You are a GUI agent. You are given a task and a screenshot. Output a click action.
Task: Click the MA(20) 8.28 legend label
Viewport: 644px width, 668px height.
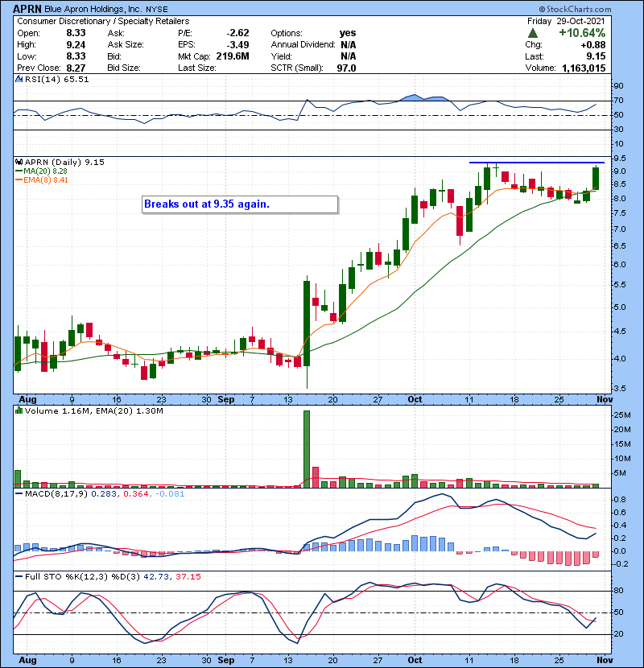(45, 171)
